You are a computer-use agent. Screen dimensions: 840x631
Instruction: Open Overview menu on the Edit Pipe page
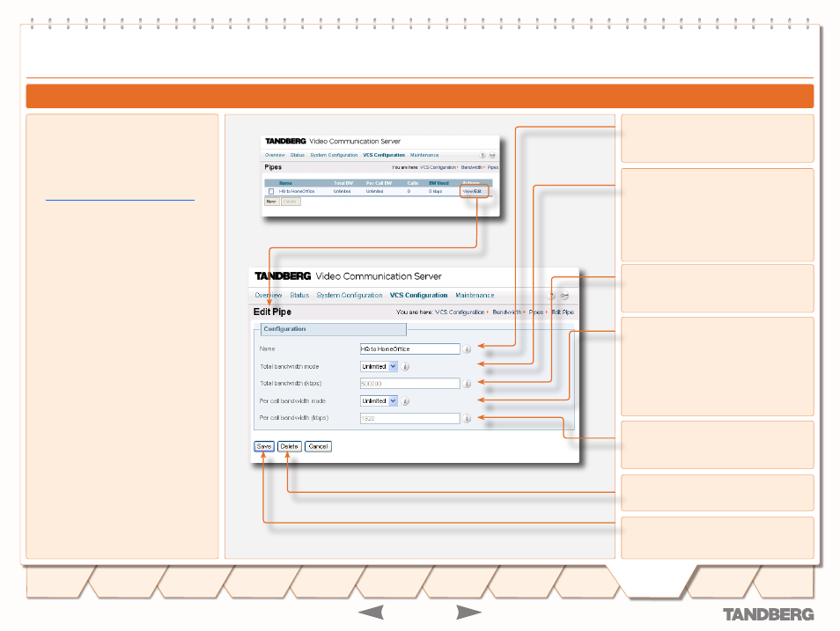tap(269, 296)
